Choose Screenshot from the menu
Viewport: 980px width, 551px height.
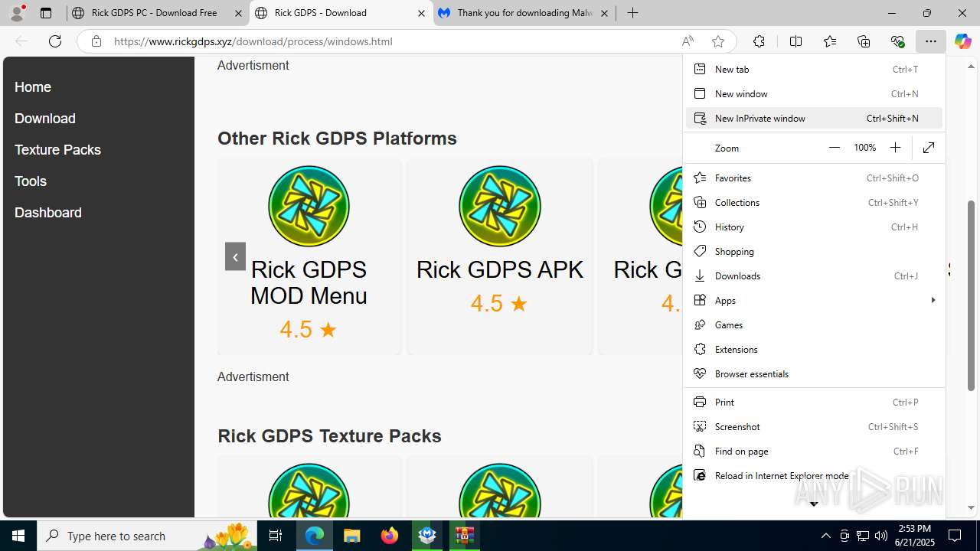[x=813, y=426]
